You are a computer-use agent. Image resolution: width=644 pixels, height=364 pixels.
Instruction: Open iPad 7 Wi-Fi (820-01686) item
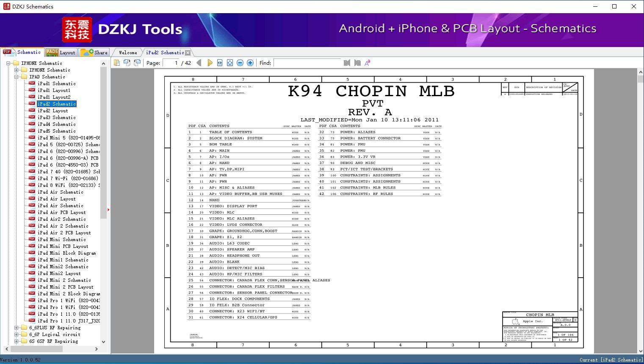(68, 178)
